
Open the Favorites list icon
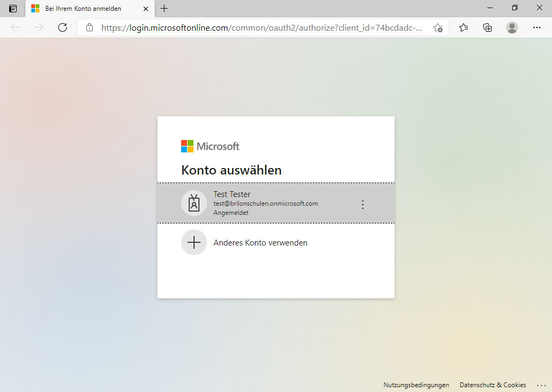click(464, 27)
